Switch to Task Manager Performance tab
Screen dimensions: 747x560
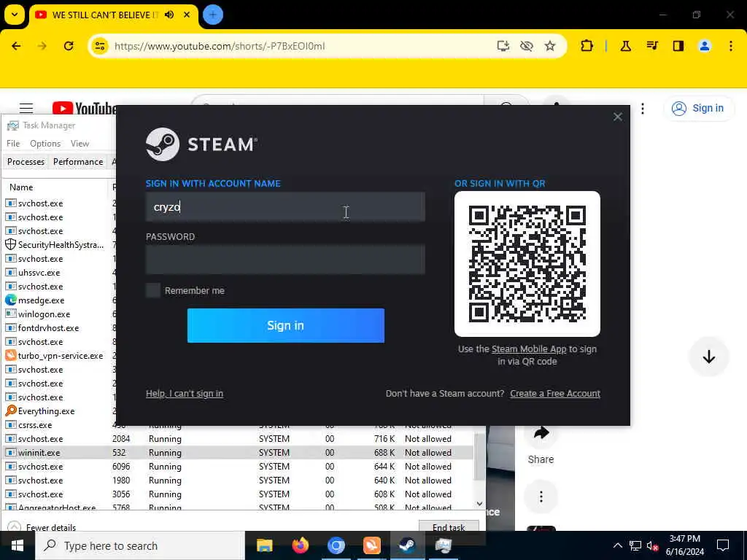click(x=78, y=162)
